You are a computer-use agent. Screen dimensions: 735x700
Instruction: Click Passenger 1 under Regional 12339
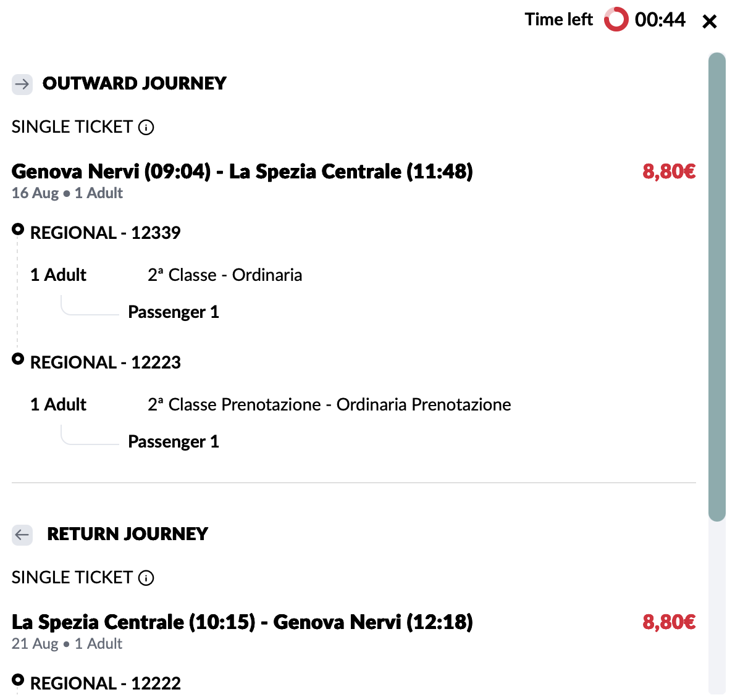coord(174,312)
